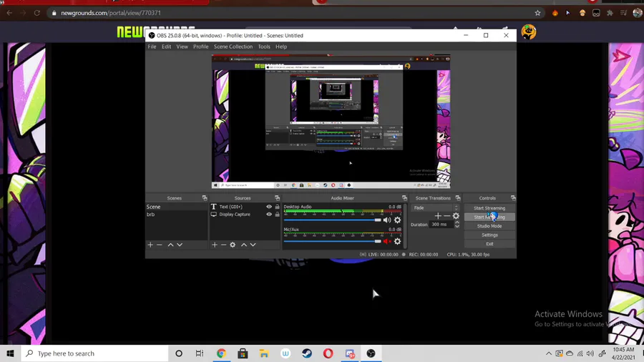
Task: Open the Help menu in OBS
Action: [281, 47]
